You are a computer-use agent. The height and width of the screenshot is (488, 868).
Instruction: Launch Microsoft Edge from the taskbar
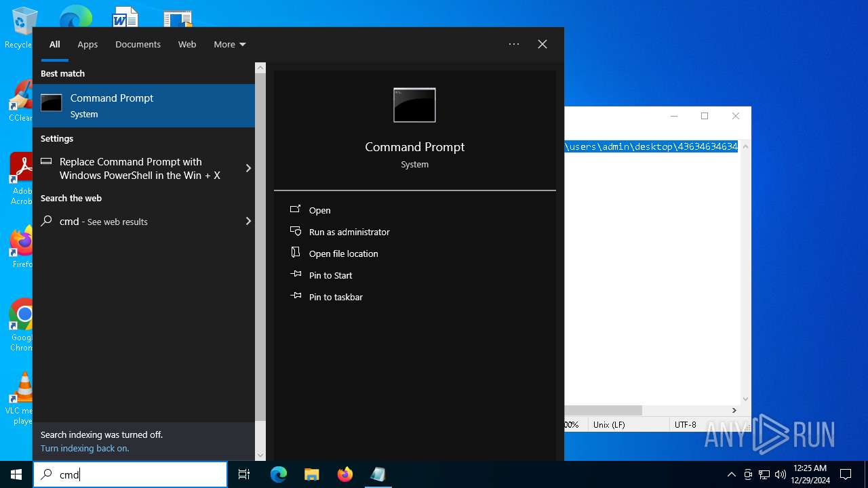(x=279, y=474)
